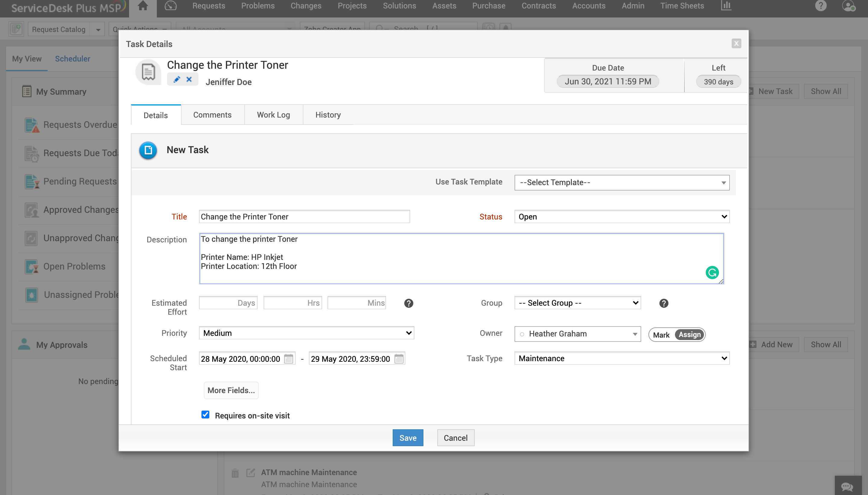Click the pencil edit icon beside task title
The width and height of the screenshot is (868, 495).
click(x=176, y=80)
